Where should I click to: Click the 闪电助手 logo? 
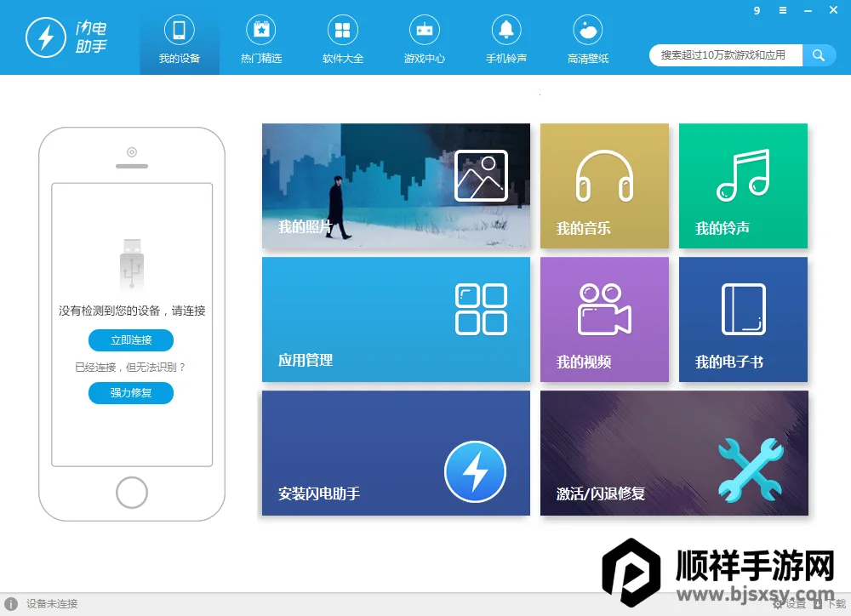coord(66,37)
